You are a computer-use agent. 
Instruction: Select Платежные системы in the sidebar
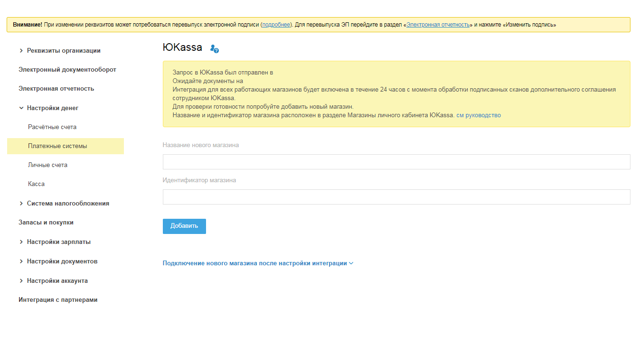coord(66,146)
